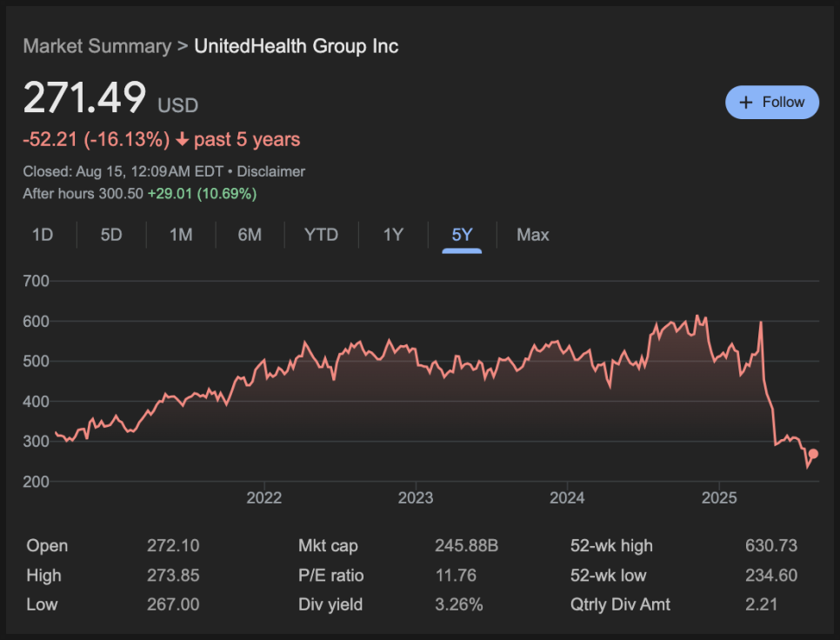The width and height of the screenshot is (840, 640).
Task: Click the High value 273.85
Action: pyautogui.click(x=173, y=575)
